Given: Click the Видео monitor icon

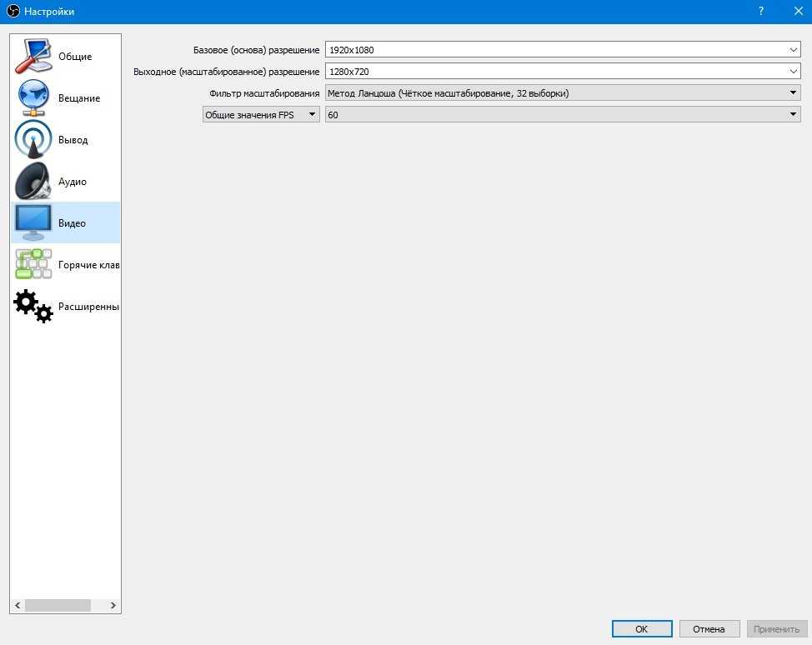Looking at the screenshot, I should click(33, 222).
